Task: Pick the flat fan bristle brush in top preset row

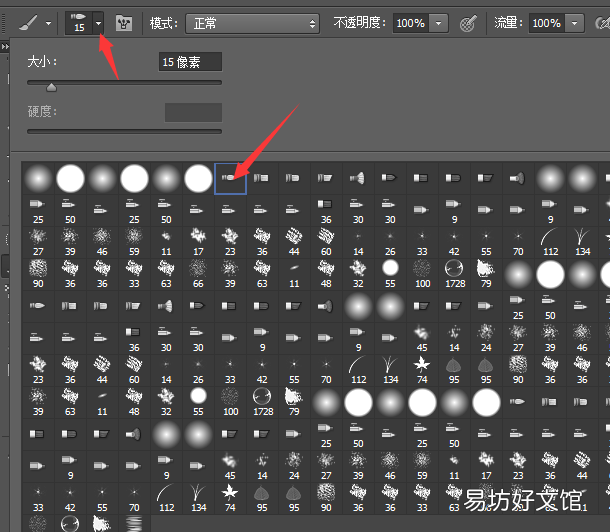Action: coord(518,178)
